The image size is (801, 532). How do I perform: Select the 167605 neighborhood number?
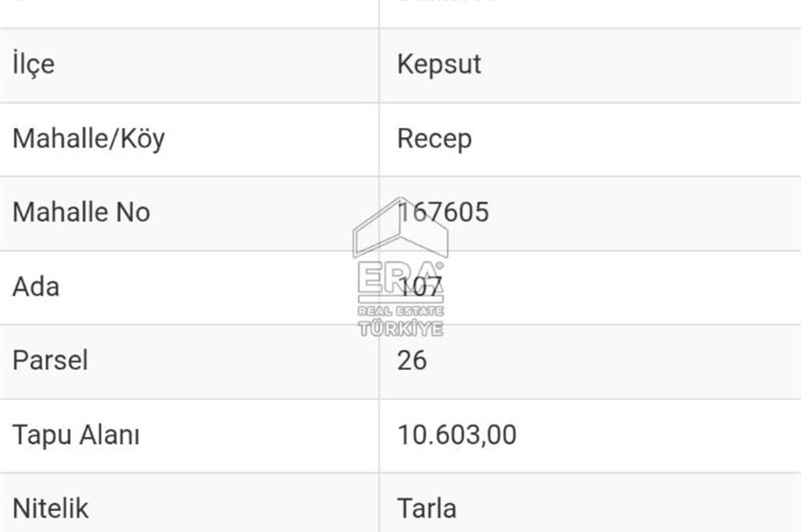(443, 212)
